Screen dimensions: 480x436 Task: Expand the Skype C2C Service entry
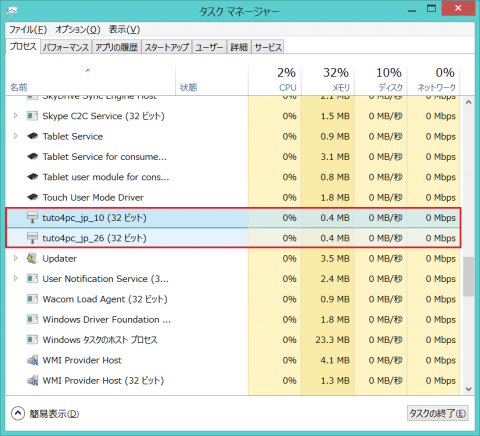pos(15,116)
